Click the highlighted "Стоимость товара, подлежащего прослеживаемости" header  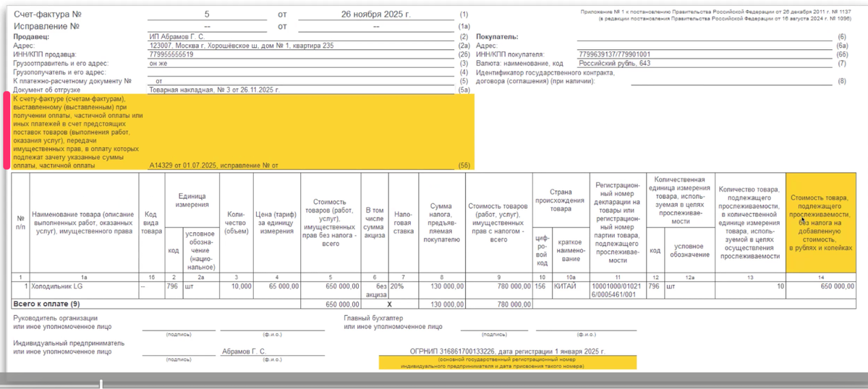pos(822,223)
